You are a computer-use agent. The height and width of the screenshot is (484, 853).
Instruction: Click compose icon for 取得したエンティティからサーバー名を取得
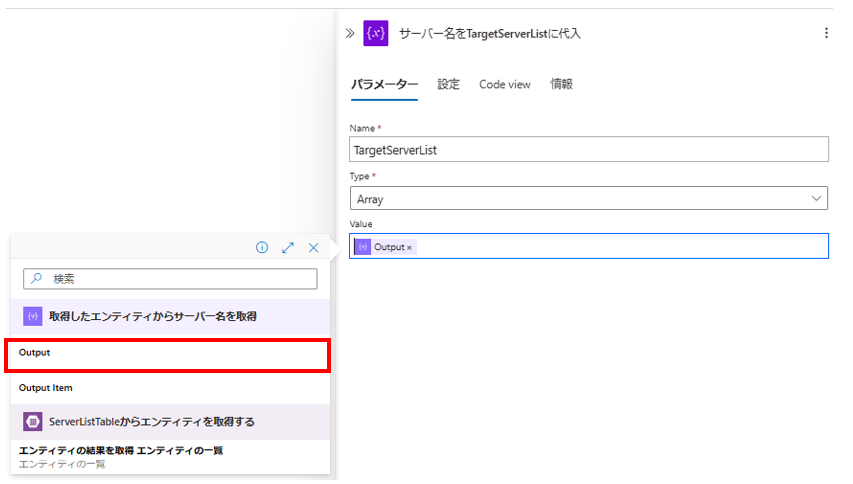tap(33, 316)
